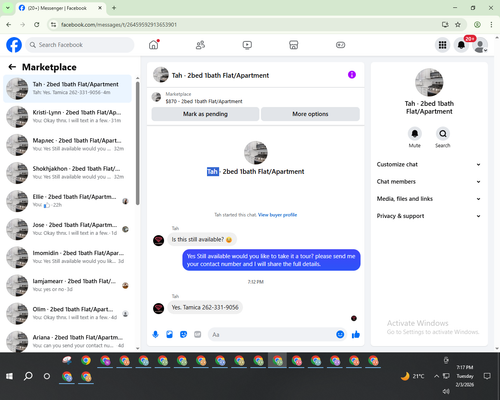
Task: Open the Iamjamearr conversation
Action: pos(67,285)
